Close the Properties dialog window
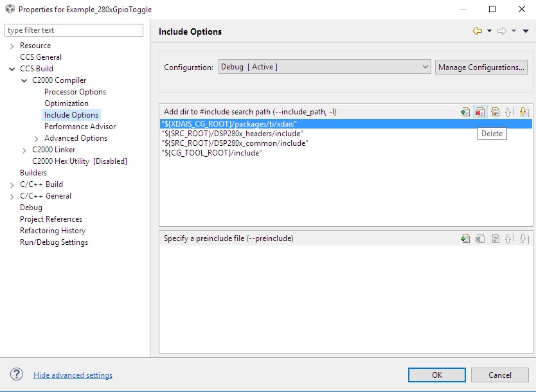Viewport: 536px width, 392px height. (522, 9)
